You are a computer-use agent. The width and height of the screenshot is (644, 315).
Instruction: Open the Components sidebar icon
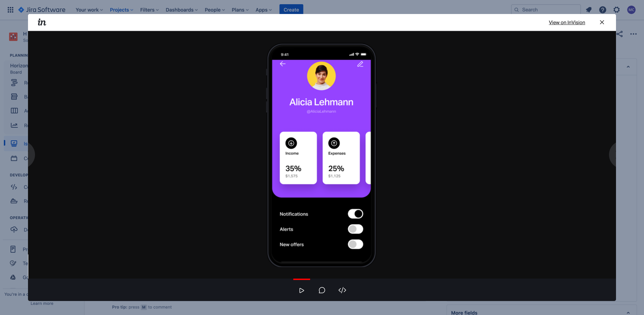(14, 158)
